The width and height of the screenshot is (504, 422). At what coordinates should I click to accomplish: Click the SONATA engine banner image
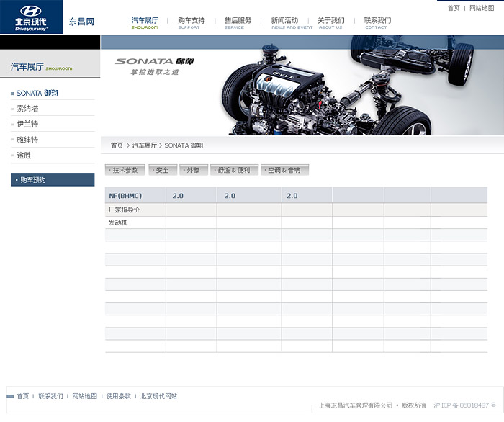302,86
